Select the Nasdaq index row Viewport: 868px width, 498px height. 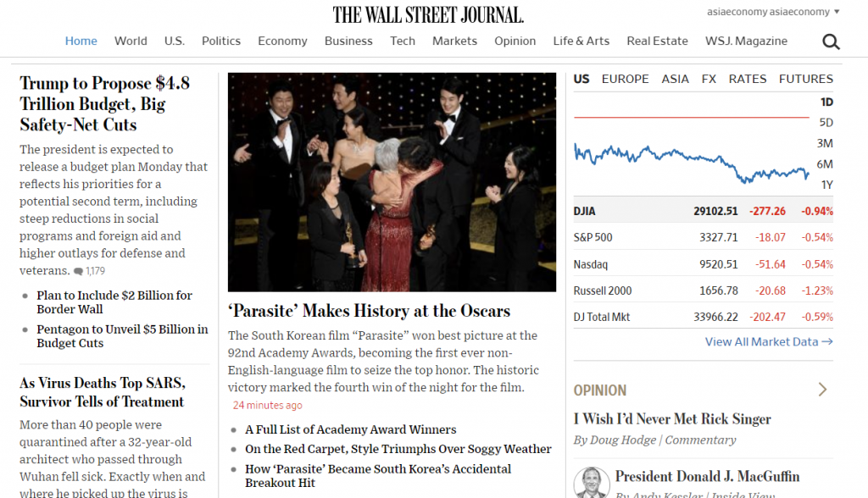click(703, 264)
